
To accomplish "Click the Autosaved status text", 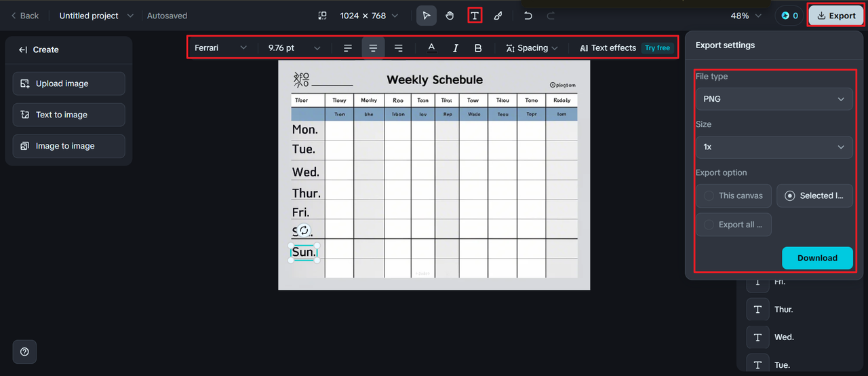I will [167, 16].
